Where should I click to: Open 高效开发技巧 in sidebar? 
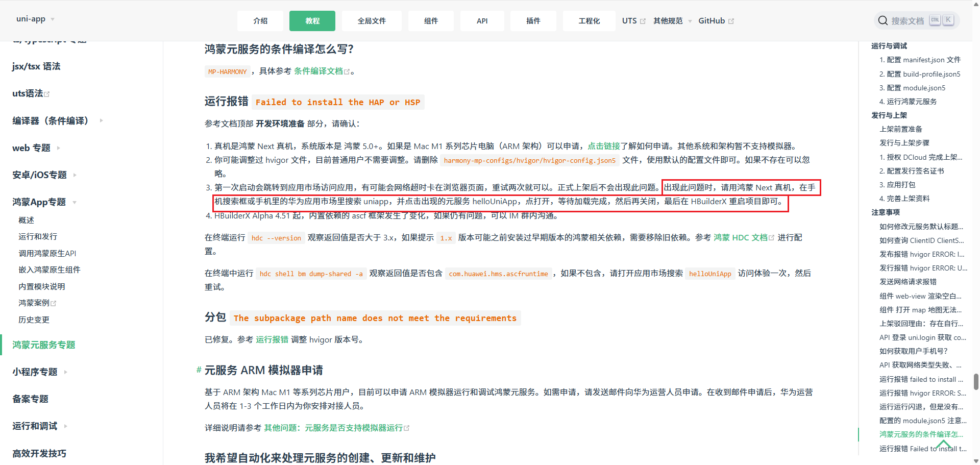39,453
